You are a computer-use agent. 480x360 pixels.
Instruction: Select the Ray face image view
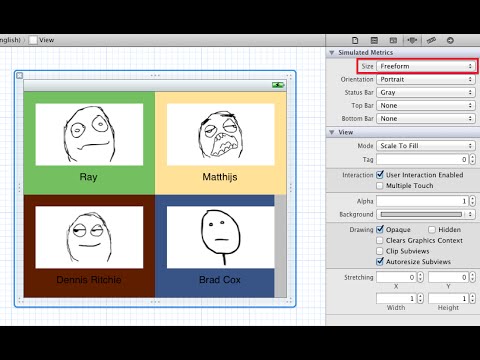tap(89, 134)
